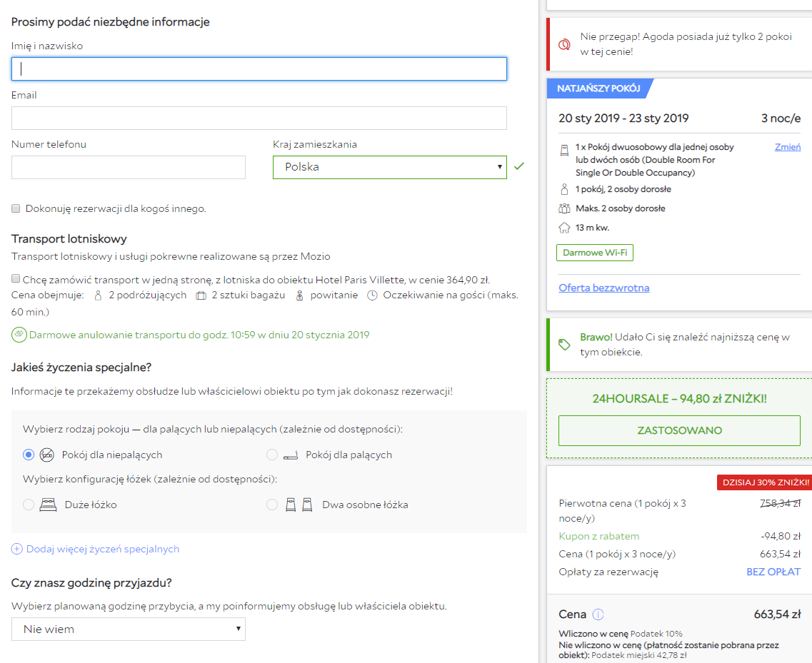The image size is (812, 663).
Task: Click the 'Zmień' room link
Action: (x=788, y=147)
